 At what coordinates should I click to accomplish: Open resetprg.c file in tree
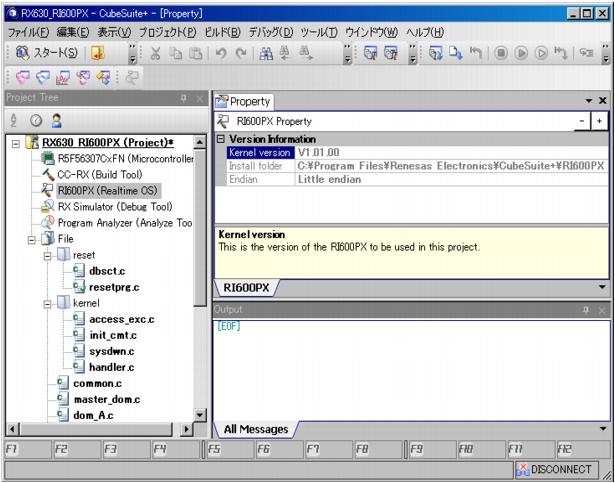click(110, 286)
